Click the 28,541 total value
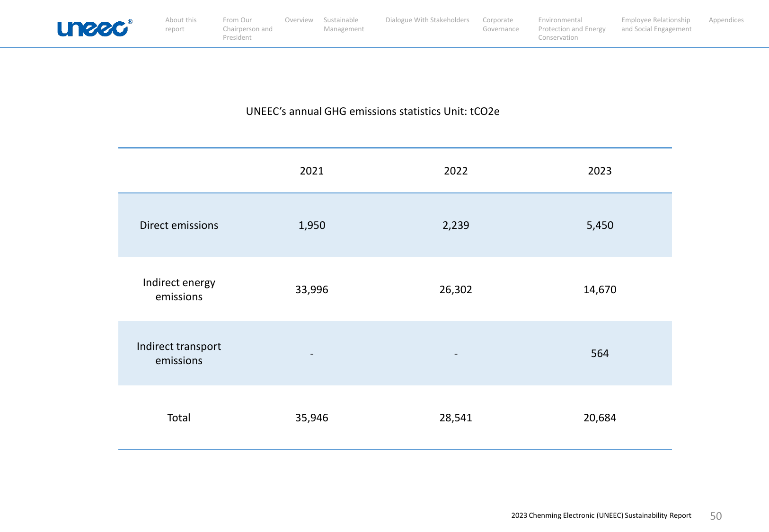Screen dimensions: 769x532 pos(456,418)
